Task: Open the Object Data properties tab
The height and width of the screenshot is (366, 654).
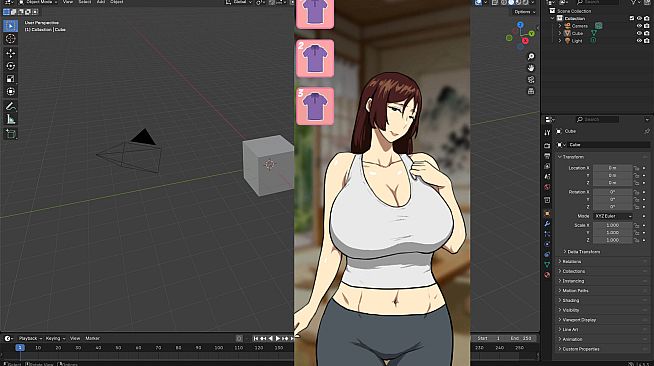Action: (547, 264)
